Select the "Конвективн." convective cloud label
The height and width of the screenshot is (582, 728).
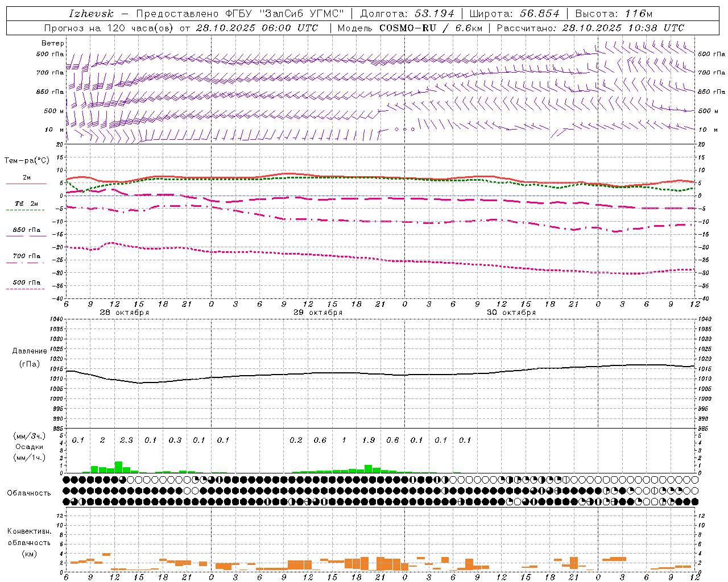point(29,531)
